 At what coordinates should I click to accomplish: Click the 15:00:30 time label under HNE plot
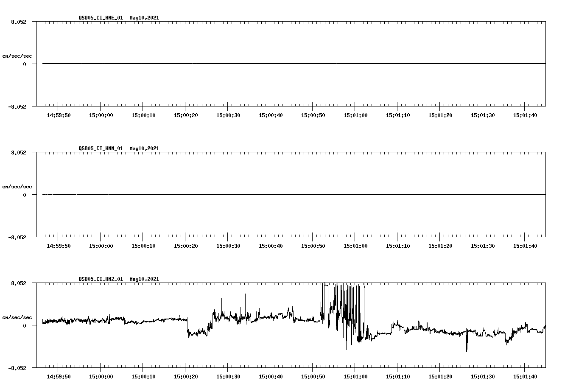coord(228,115)
